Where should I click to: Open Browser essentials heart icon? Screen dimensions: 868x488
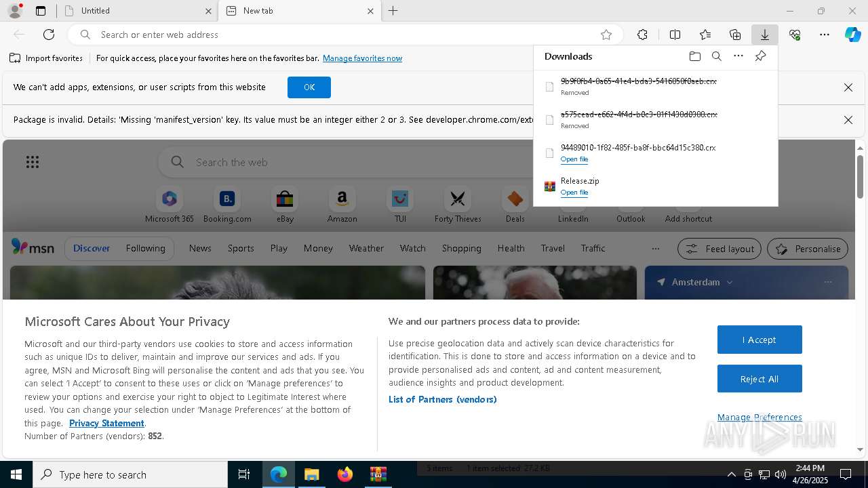click(795, 35)
